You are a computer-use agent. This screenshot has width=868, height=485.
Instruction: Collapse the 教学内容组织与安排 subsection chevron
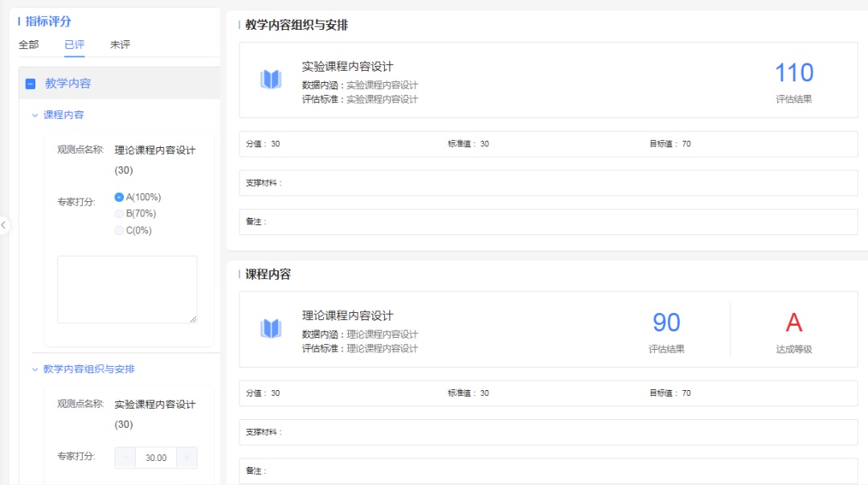click(35, 369)
